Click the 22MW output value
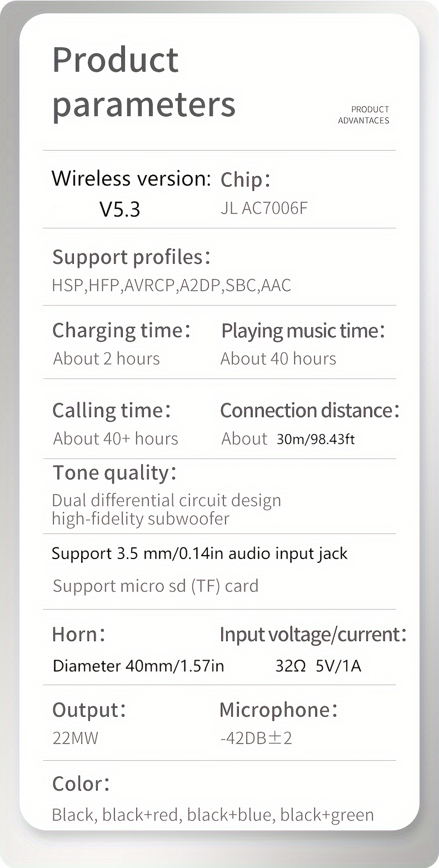This screenshot has width=439, height=868. tap(75, 738)
